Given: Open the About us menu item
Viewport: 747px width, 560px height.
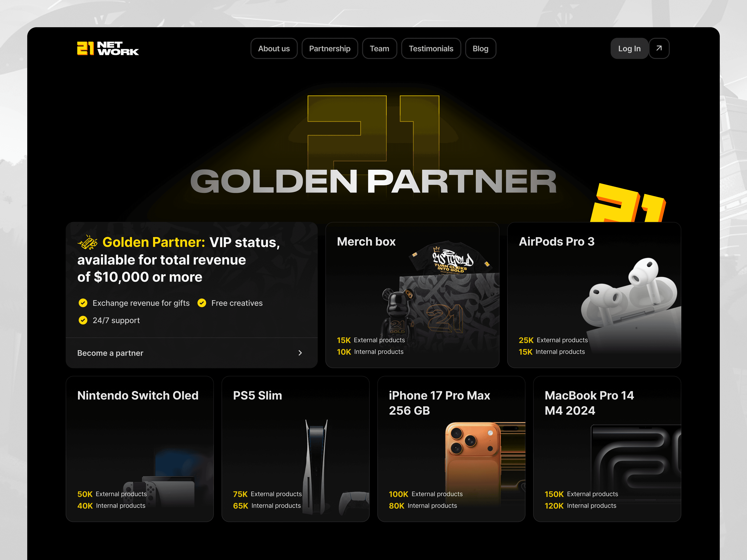Looking at the screenshot, I should pos(274,49).
